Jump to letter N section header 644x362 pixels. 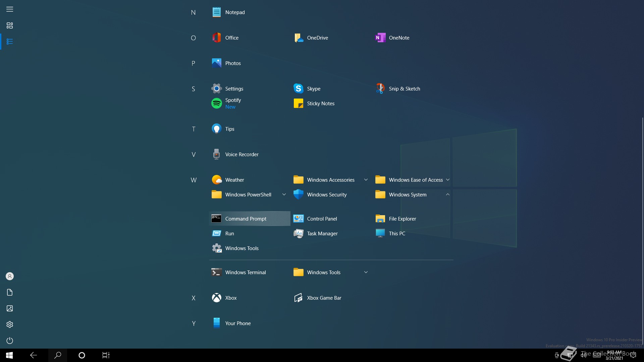[193, 12]
